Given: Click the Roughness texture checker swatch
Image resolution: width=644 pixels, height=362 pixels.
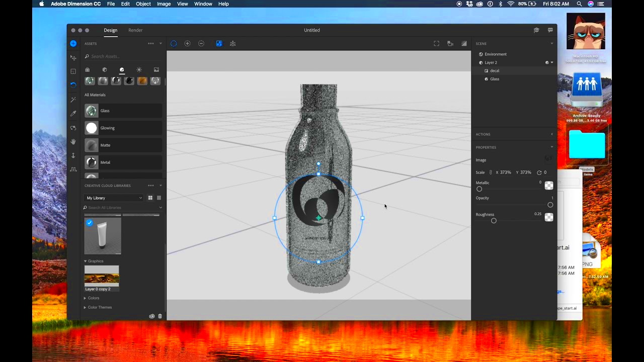Looking at the screenshot, I should point(549,217).
